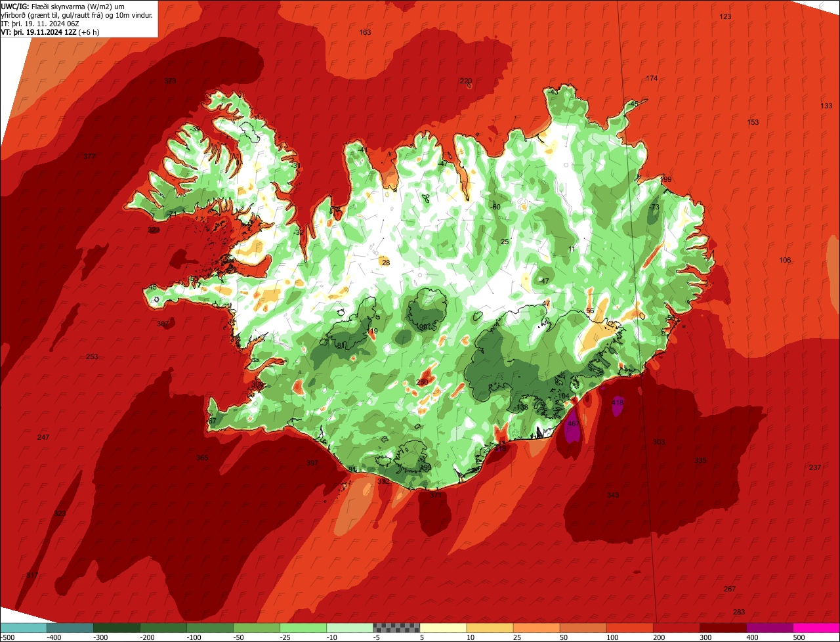Click the flux value 163 north of Iceland
Screen dimensions: 840x642
point(365,32)
